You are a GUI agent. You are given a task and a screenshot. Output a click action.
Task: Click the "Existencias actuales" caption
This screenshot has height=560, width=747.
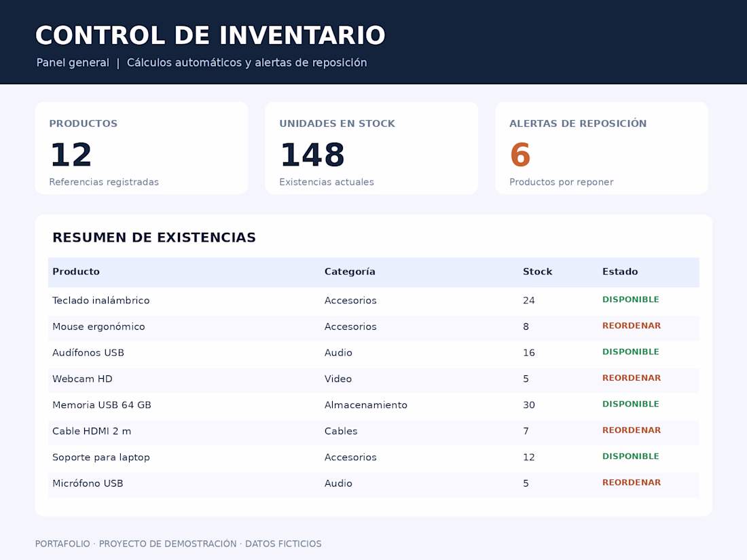tap(327, 182)
